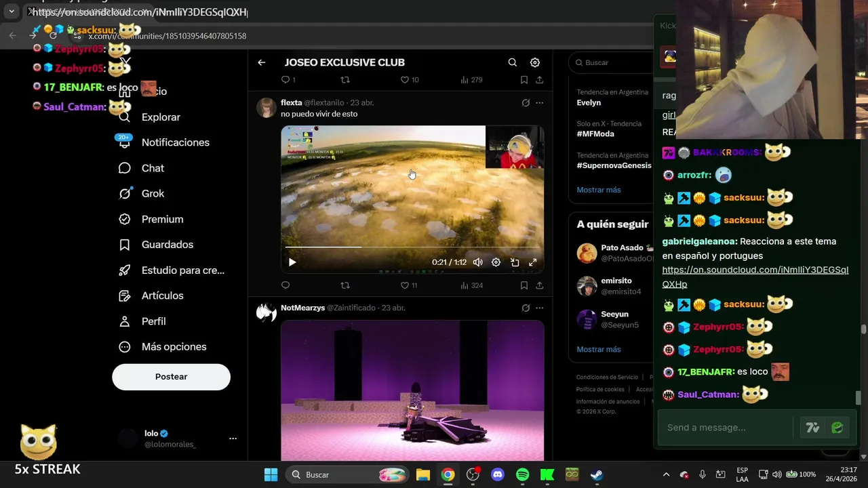Viewport: 868px width, 488px height.
Task: Open Seeyun suggested profile
Action: coord(614,319)
